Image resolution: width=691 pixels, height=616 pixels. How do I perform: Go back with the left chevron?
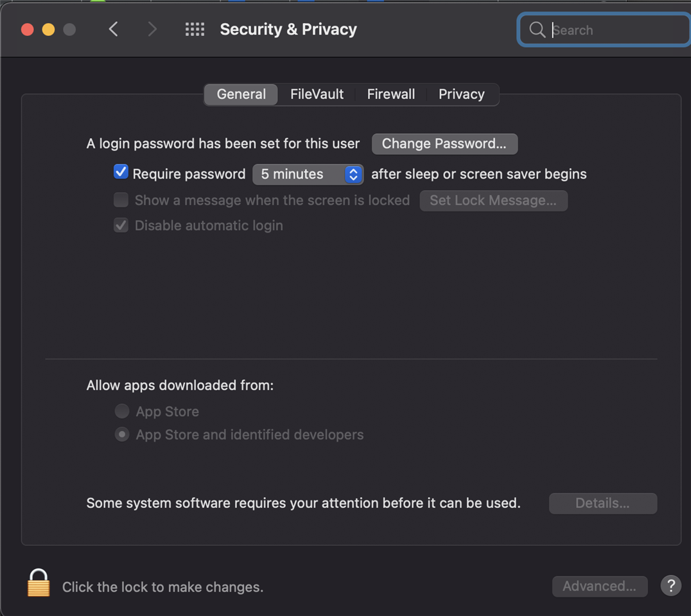coord(113,30)
